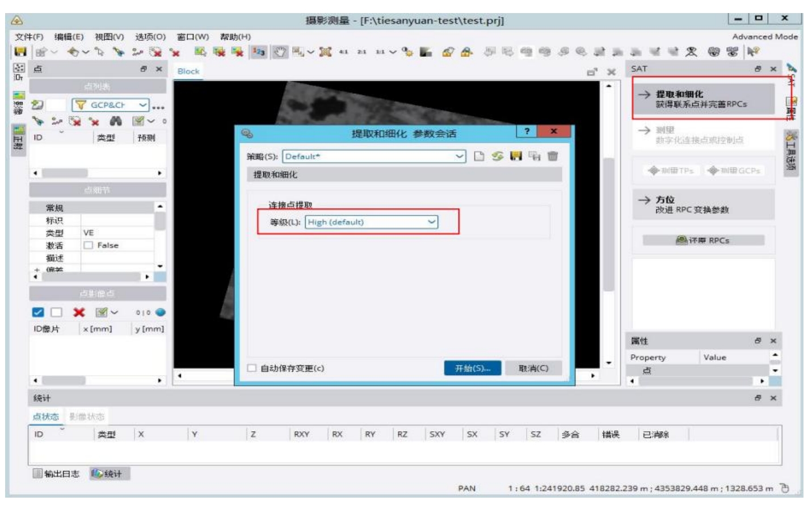This screenshot has height=509, width=812.
Task: Click the trash delete strategy icon
Action: tap(553, 156)
